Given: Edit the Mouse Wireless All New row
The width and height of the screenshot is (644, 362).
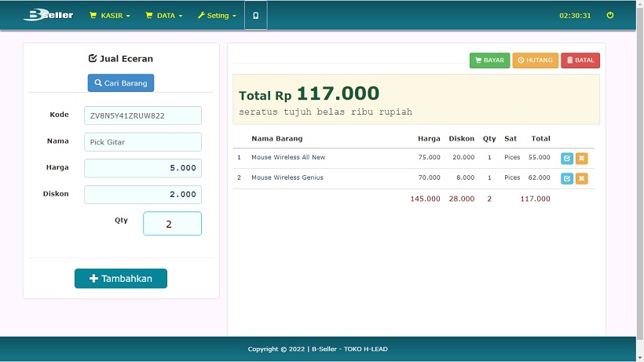Looking at the screenshot, I should click(x=567, y=158).
